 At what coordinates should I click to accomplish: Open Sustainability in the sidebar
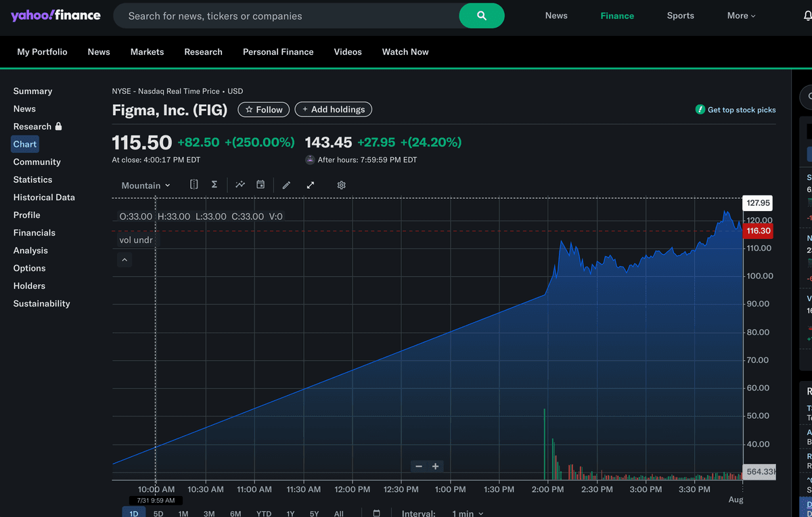point(41,303)
